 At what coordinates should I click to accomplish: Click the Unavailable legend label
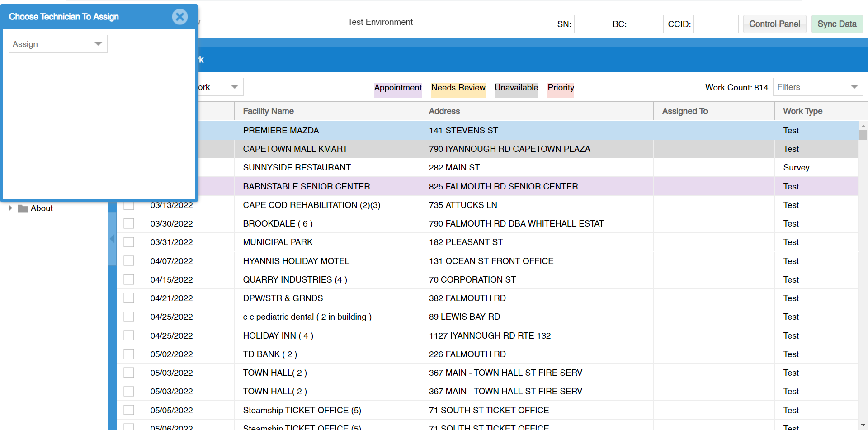(x=516, y=88)
